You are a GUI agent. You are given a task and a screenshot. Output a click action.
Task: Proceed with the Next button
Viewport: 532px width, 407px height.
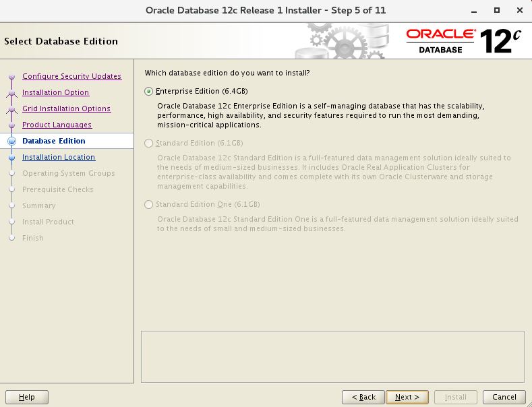[407, 397]
